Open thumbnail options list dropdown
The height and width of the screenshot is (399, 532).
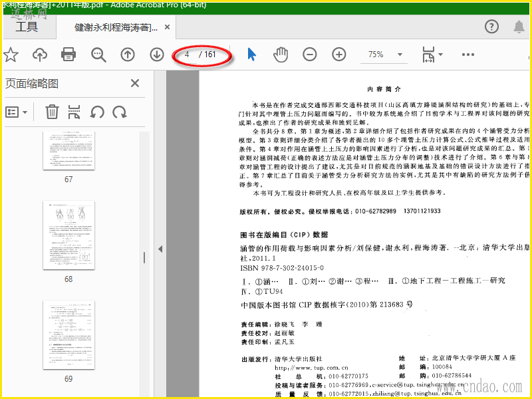click(x=16, y=112)
